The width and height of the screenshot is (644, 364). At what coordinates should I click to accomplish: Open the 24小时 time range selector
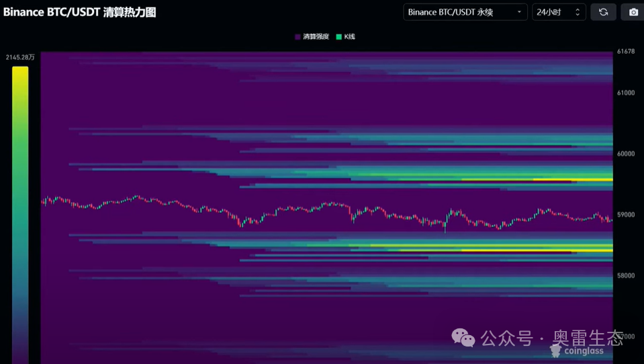pos(559,12)
